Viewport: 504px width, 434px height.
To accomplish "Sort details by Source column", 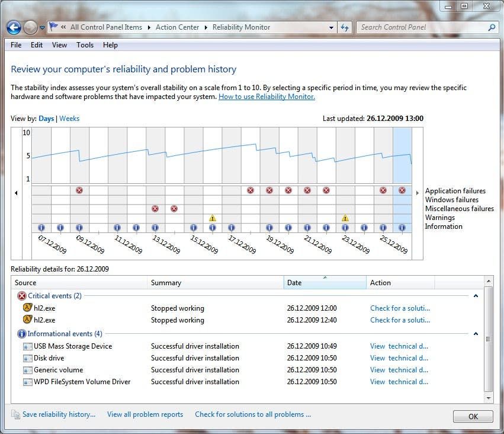I will point(79,282).
